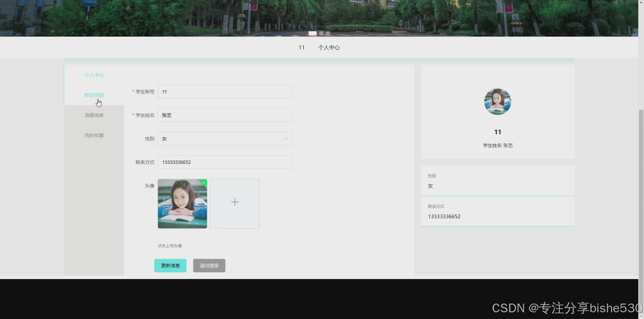Open the 个人中心 sidebar menu item
The width and height of the screenshot is (644, 319).
coord(94,75)
